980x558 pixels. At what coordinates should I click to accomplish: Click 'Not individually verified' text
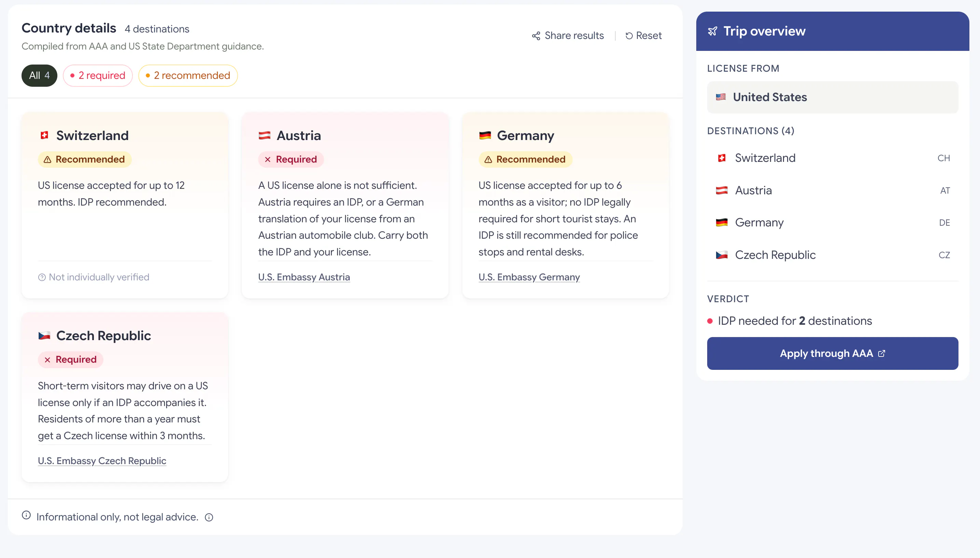coord(99,277)
